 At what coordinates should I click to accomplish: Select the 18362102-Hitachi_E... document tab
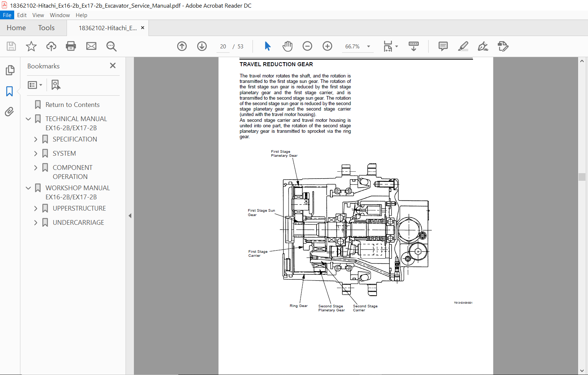(108, 28)
